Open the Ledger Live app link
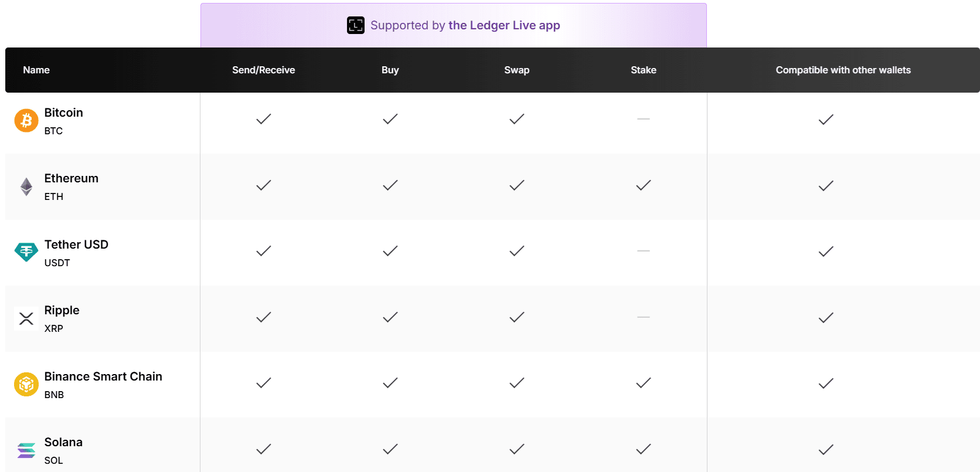Viewport: 980px width, 472px height. [504, 25]
